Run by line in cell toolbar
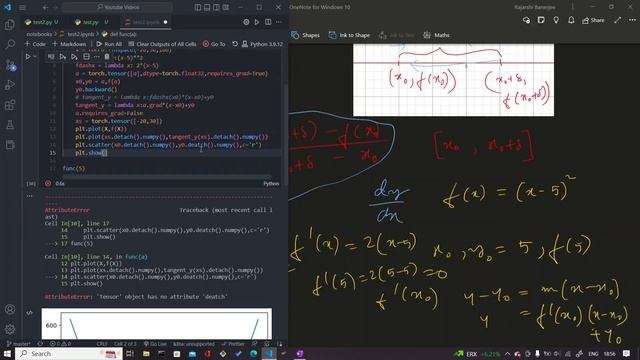640x360 pixels. 51,57
